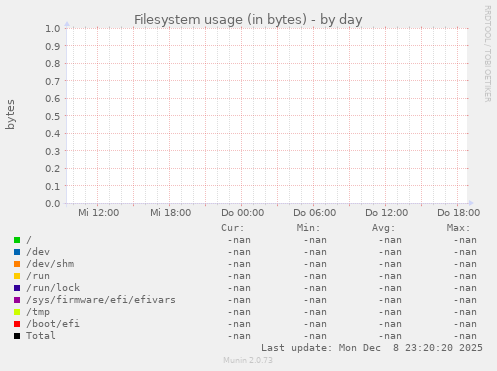Click the yellow swatch for /run
497x371 pixels.
click(x=17, y=276)
